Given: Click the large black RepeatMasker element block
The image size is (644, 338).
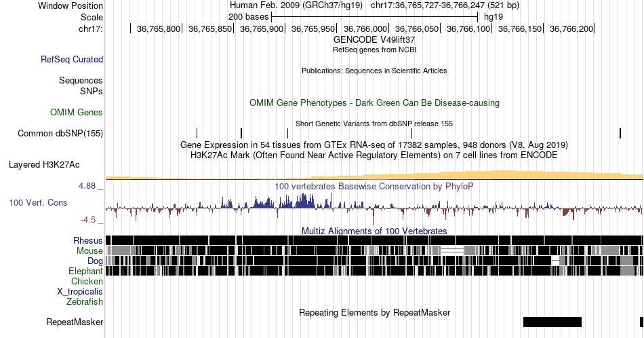Looking at the screenshot, I should [x=552, y=322].
